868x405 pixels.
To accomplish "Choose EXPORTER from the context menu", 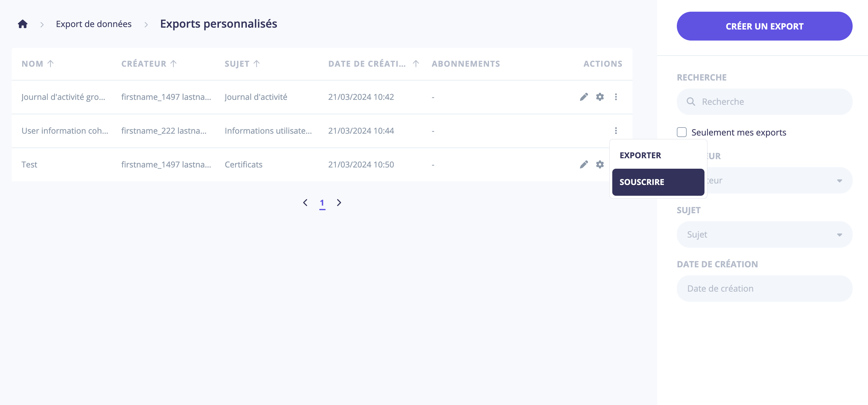I will (640, 155).
